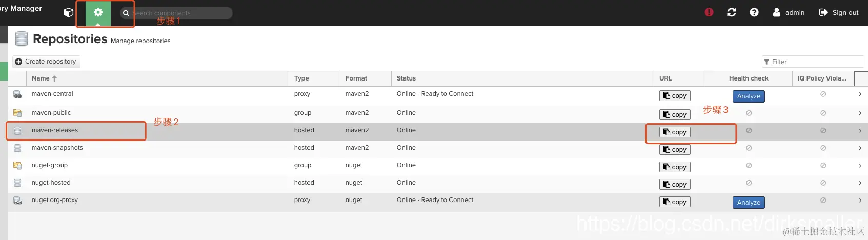This screenshot has height=240, width=868.
Task: Open the Administration gear icon
Action: [x=98, y=12]
